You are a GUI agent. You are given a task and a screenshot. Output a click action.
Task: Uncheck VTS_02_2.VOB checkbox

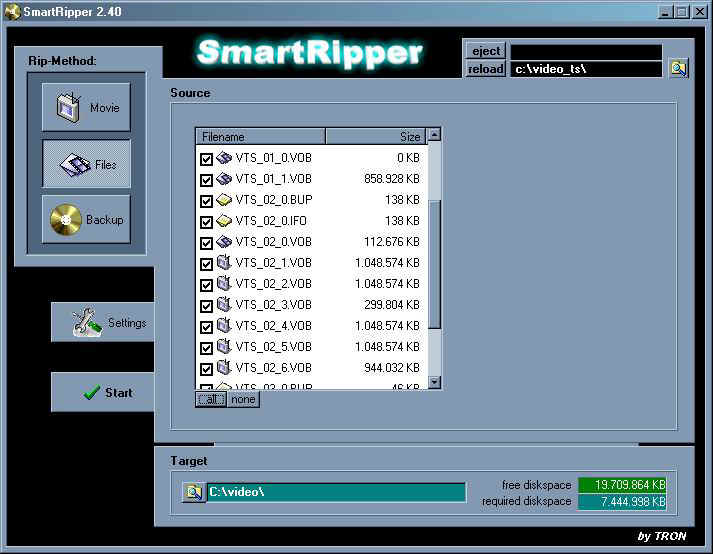pos(206,285)
